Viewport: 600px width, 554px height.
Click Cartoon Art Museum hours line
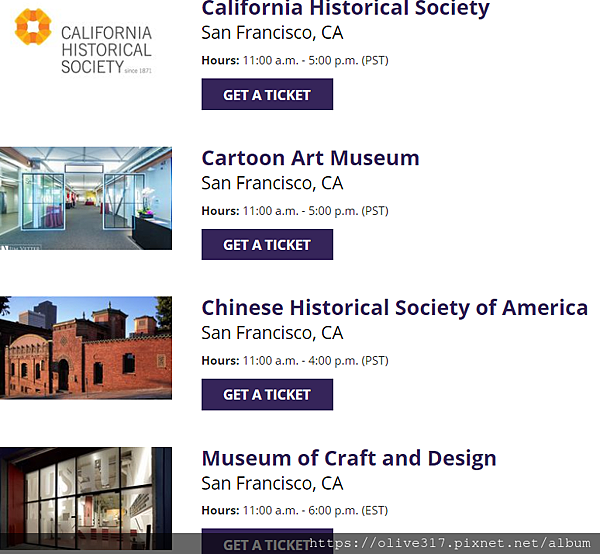295,211
